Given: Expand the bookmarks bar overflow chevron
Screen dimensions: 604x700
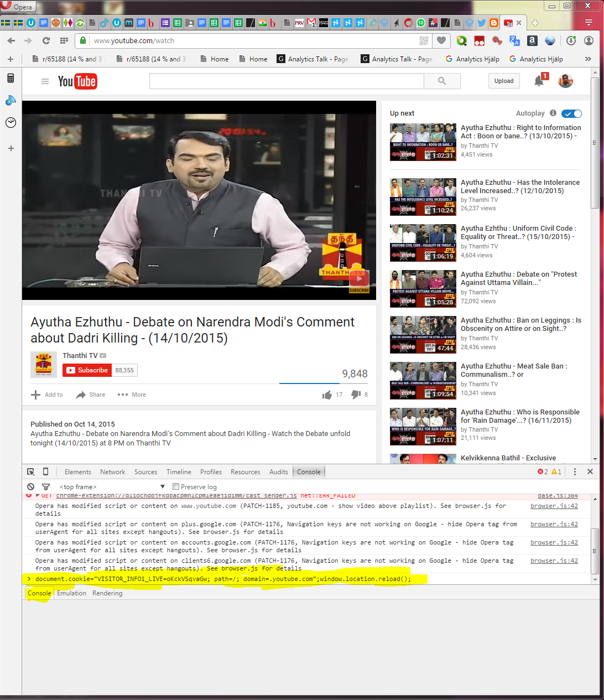Looking at the screenshot, I should click(588, 59).
